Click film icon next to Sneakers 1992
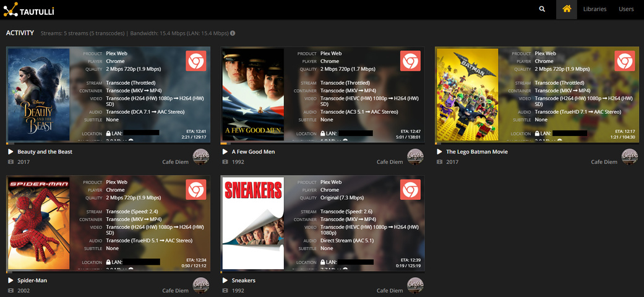 225,290
